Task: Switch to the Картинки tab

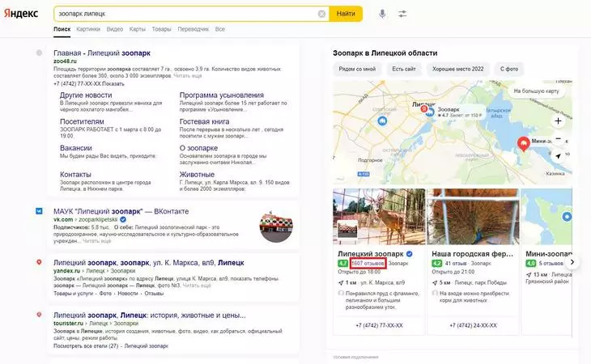Action: [88, 29]
